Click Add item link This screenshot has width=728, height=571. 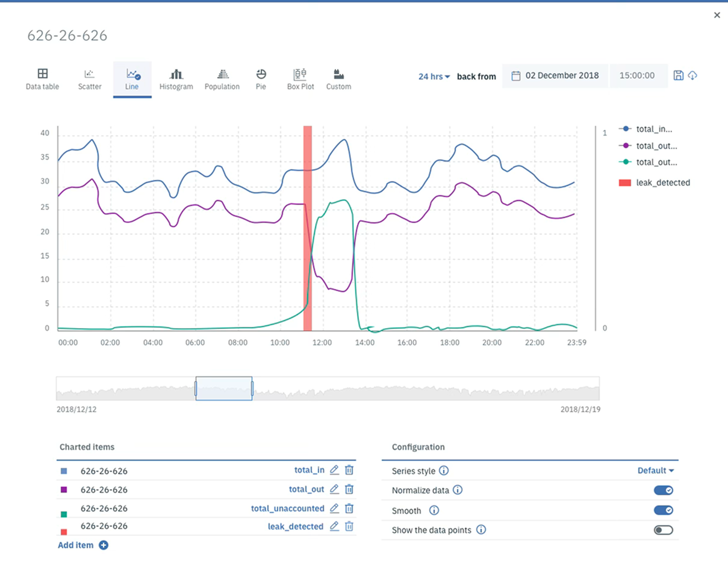76,545
